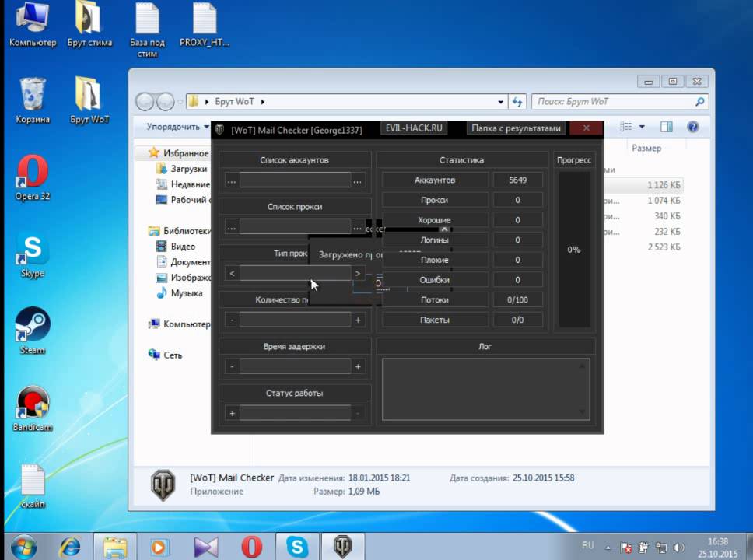The height and width of the screenshot is (560, 753).
Task: Select Видео library in sidebar
Action: point(176,247)
